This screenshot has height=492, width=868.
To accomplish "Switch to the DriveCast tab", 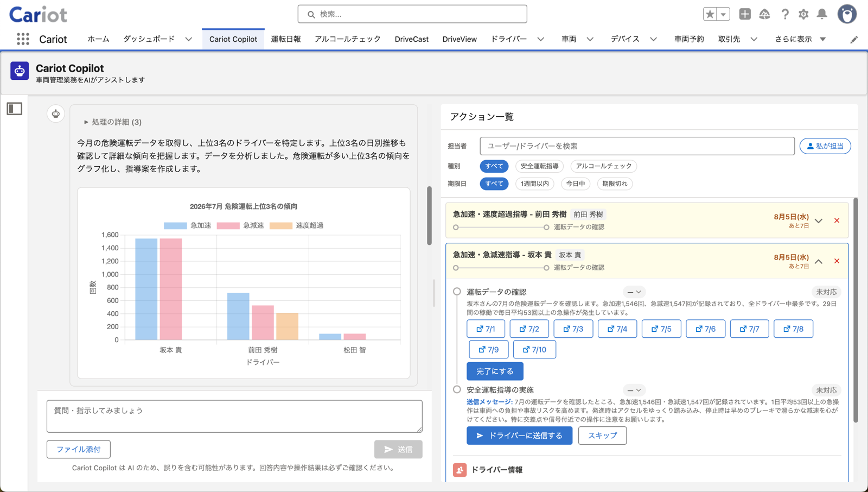I will (412, 39).
